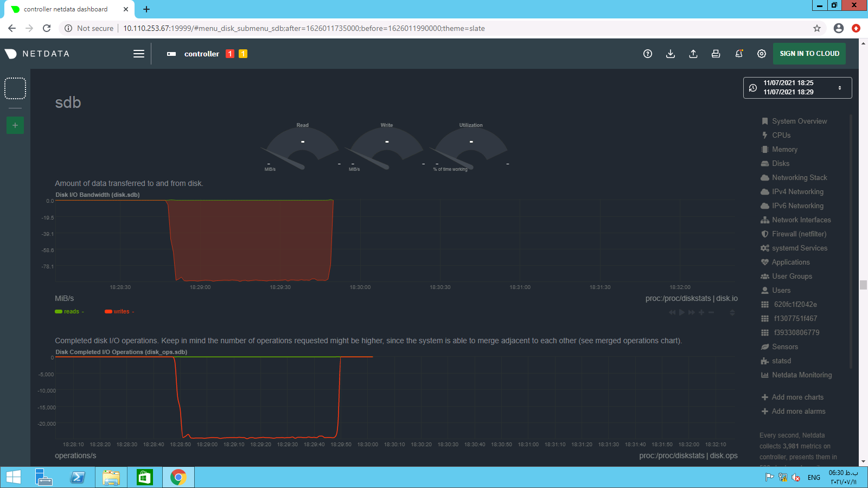Open the alarms bell icon

tap(739, 54)
